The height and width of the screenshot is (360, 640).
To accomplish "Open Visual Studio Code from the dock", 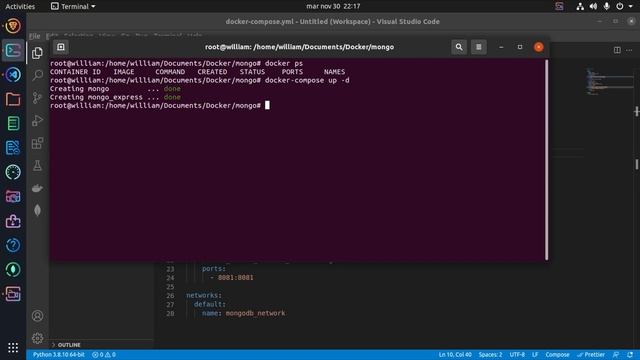I will point(13,75).
